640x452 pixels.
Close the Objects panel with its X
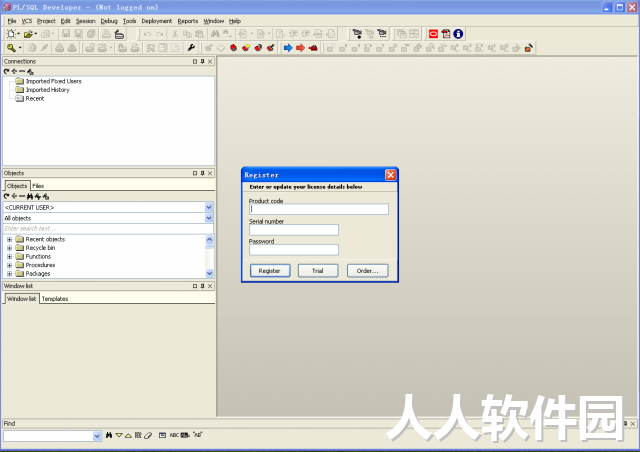tap(210, 173)
